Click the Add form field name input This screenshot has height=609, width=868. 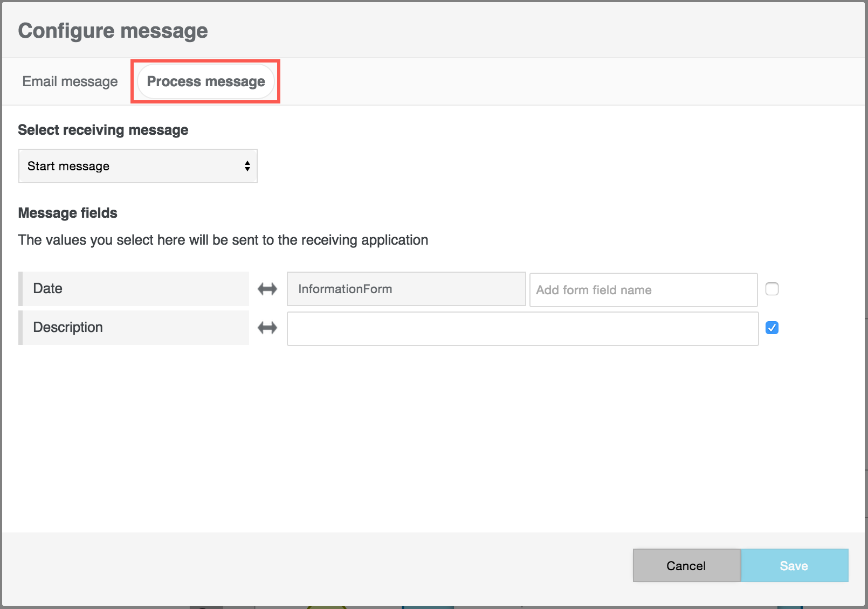[643, 290]
